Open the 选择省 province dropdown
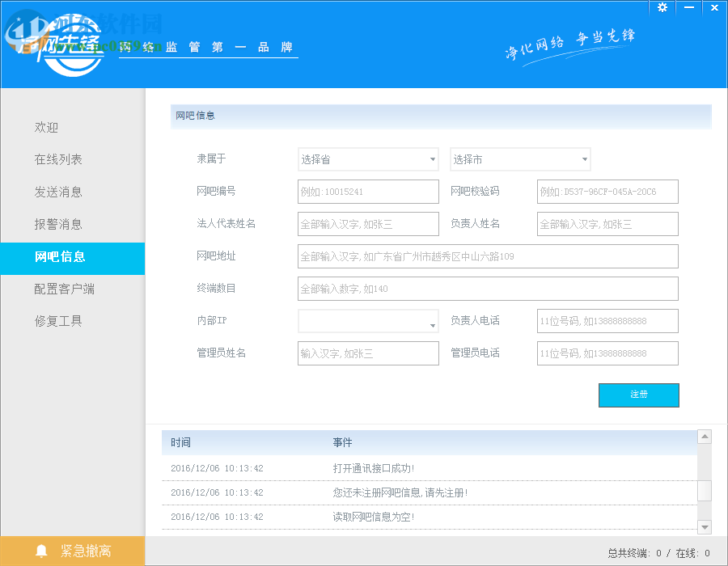Screen dimensions: 728x566 pyautogui.click(x=368, y=159)
